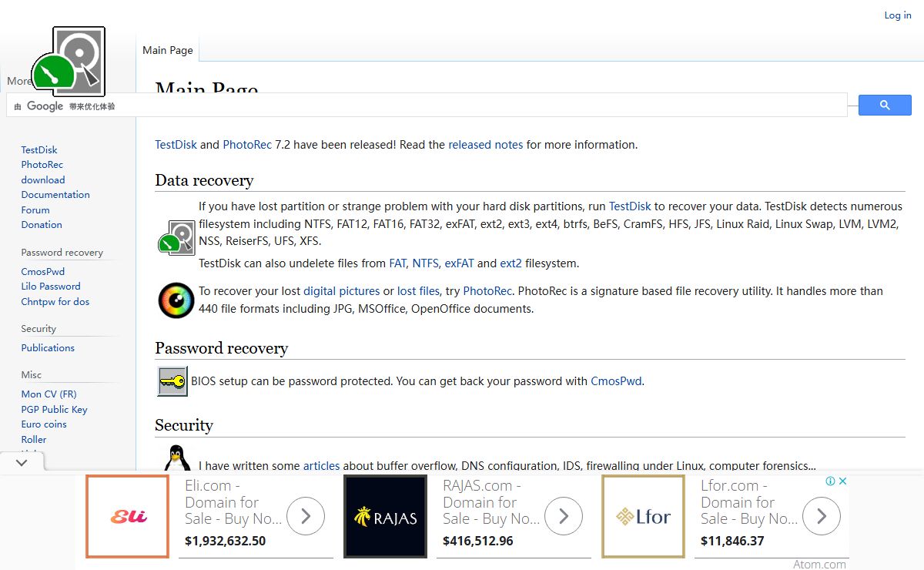Screen dimensions: 924x570
Task: Click the RAJAS.com Domain for Sale ad text
Action: pos(491,502)
